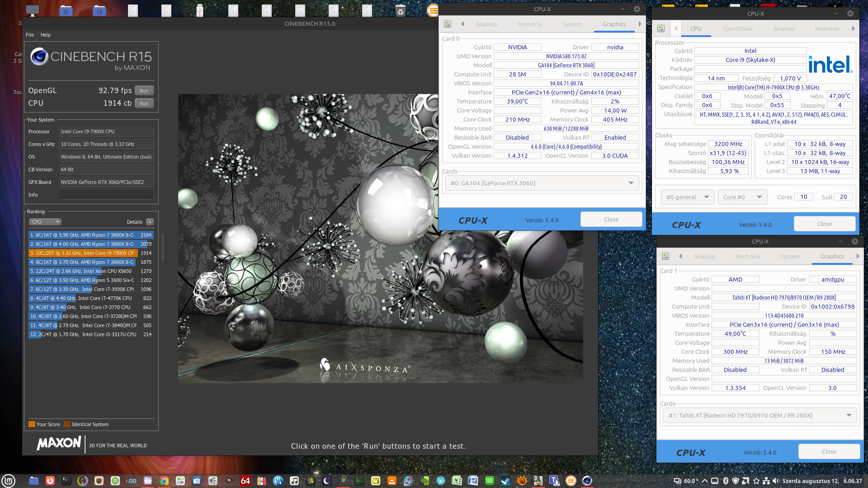Image resolution: width=868 pixels, height=488 pixels.
Task: Open the File menu in Cinebench
Action: [x=30, y=35]
